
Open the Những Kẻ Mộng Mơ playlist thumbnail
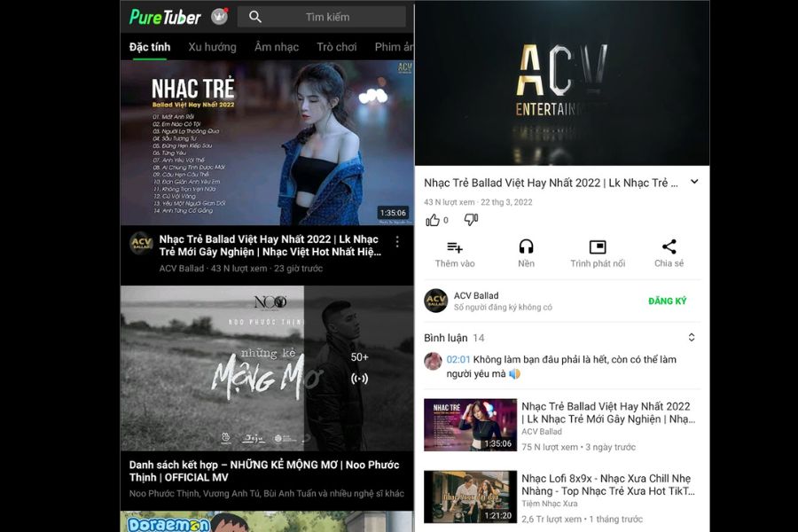[x=267, y=368]
